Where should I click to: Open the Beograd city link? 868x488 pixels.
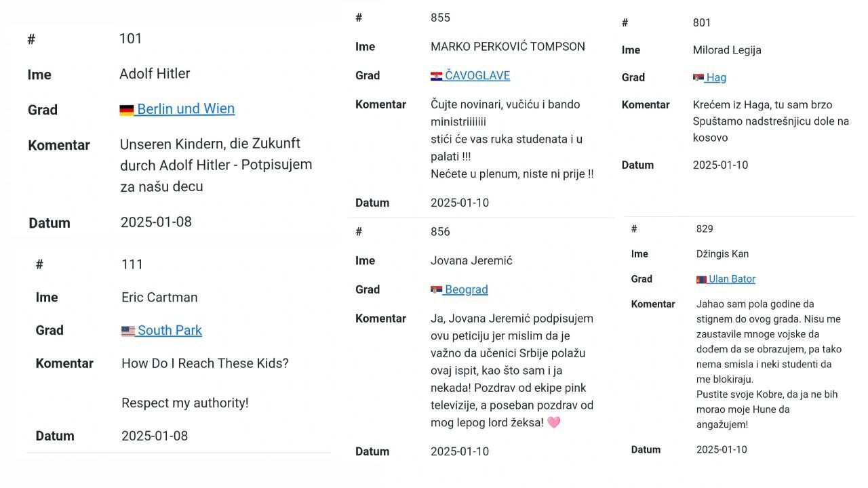(467, 289)
